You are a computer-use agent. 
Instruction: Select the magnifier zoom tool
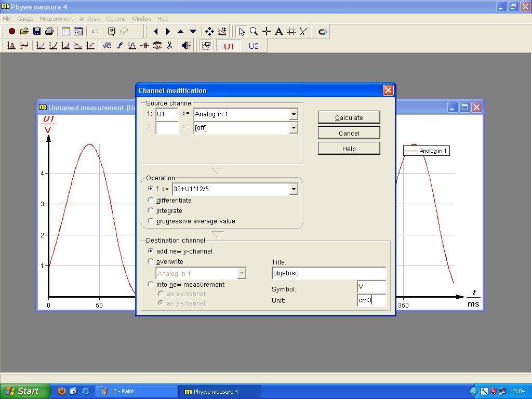coord(254,32)
